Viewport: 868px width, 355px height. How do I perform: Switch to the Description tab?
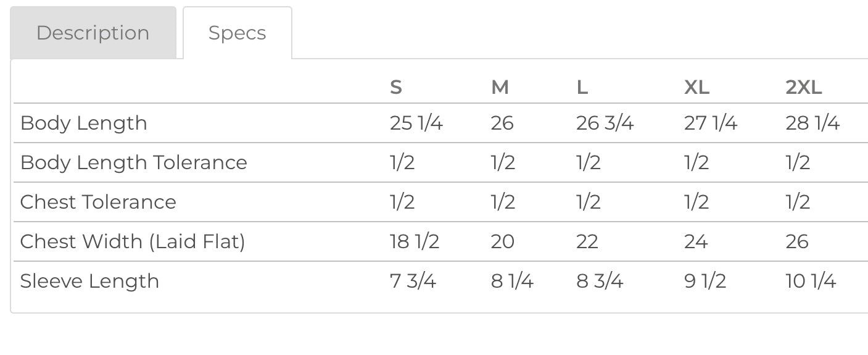(x=93, y=33)
